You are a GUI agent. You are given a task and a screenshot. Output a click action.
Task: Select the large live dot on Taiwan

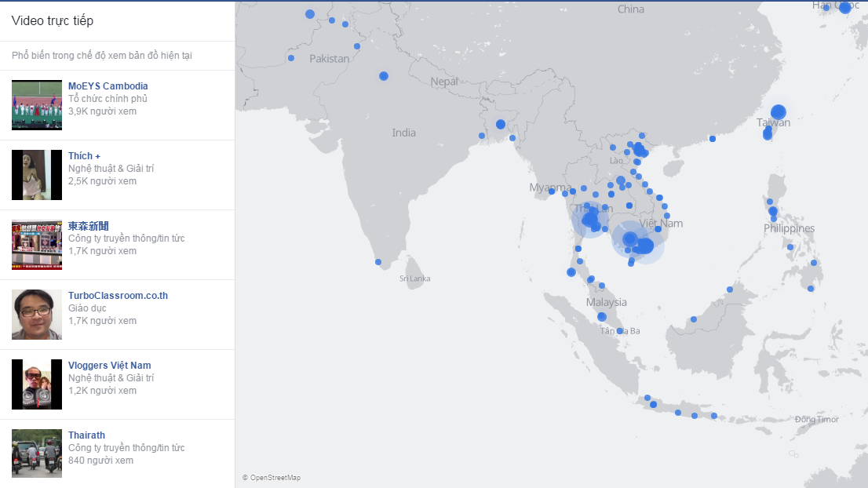(x=779, y=112)
